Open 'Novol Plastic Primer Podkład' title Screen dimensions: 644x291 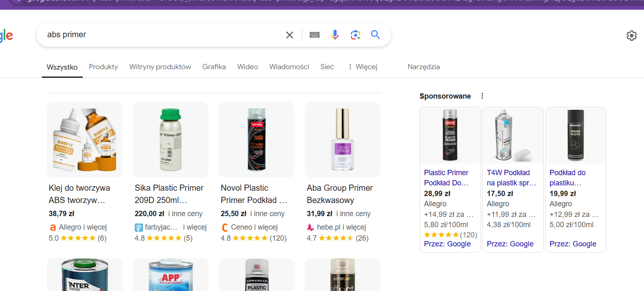pos(254,194)
